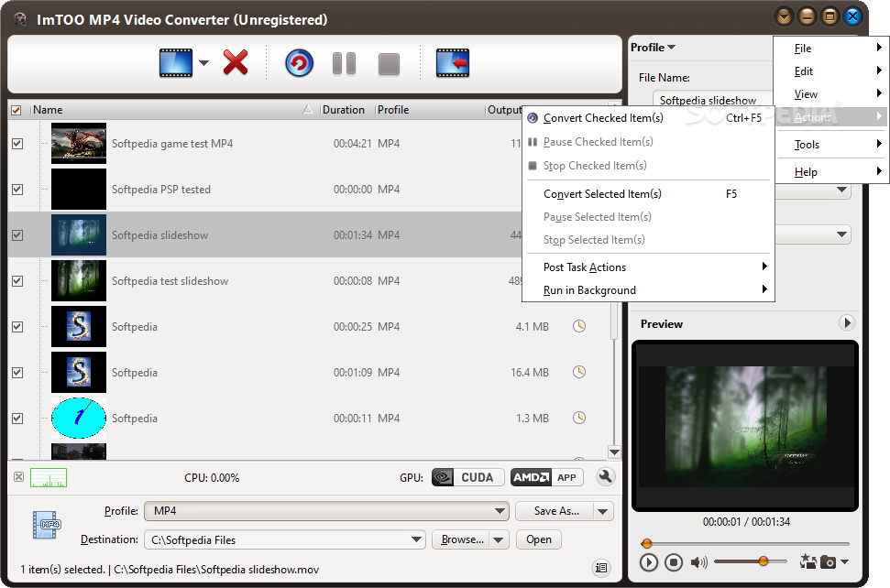This screenshot has width=890, height=588.
Task: Open the snapshot options dropdown arrow
Action: 844,562
